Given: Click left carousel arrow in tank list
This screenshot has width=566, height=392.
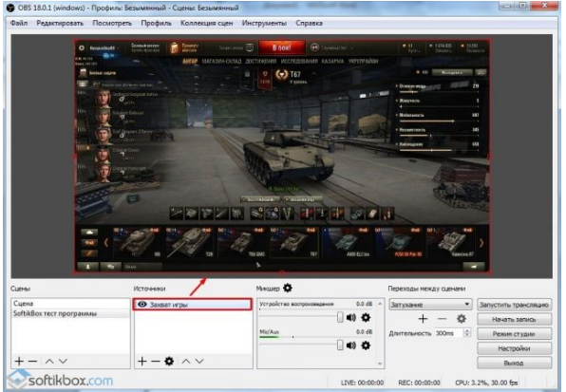Looking at the screenshot, I should pyautogui.click(x=106, y=243).
